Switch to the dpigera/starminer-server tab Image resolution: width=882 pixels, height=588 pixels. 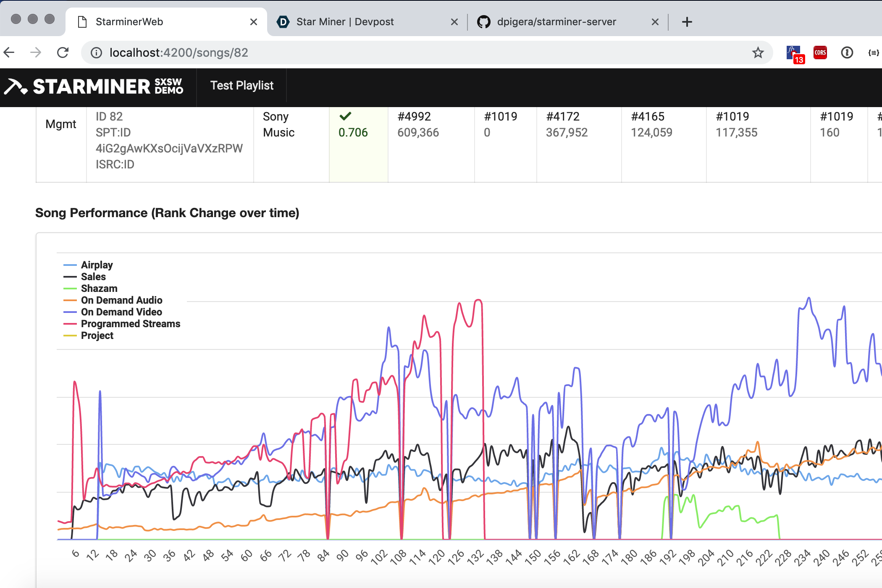pyautogui.click(x=556, y=22)
